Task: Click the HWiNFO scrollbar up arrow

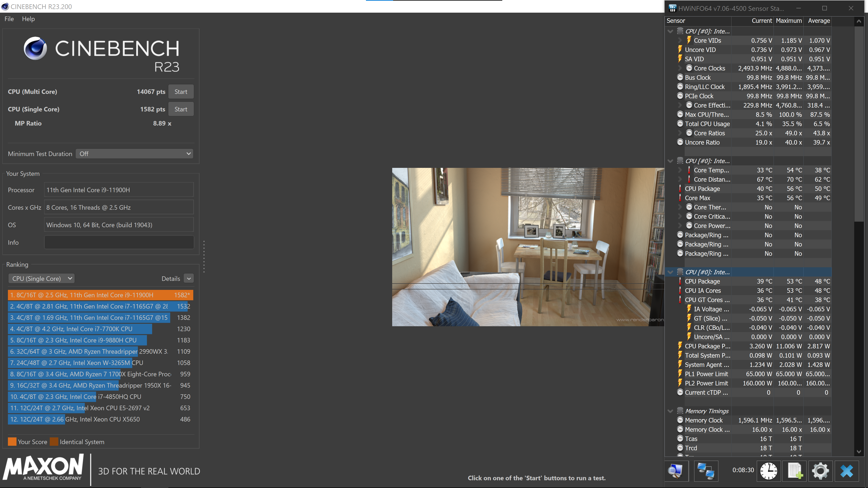Action: coord(859,21)
